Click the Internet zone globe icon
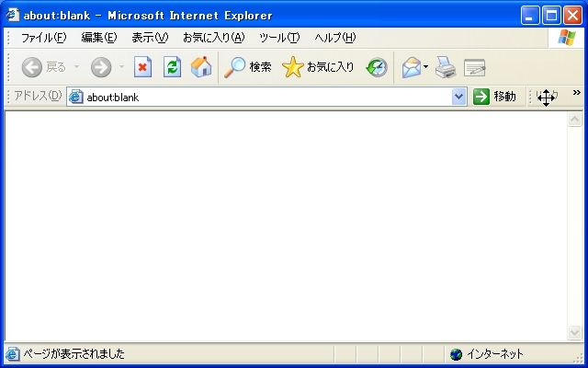 [x=456, y=354]
